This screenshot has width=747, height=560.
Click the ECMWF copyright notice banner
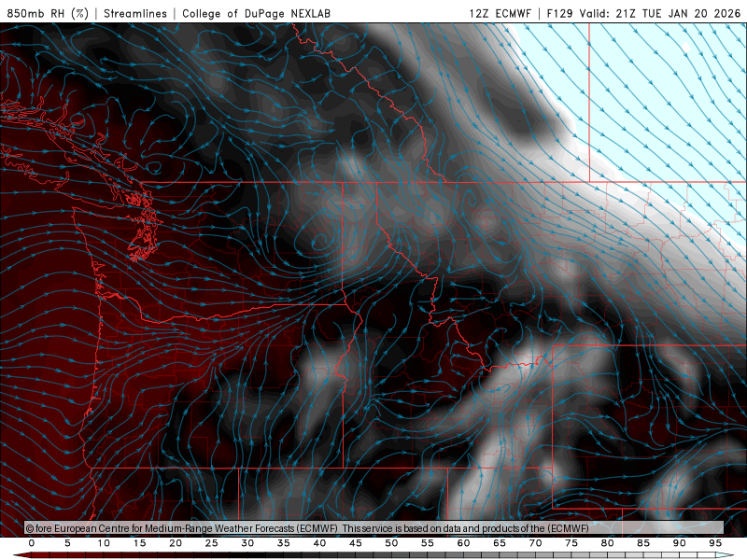[x=374, y=528]
